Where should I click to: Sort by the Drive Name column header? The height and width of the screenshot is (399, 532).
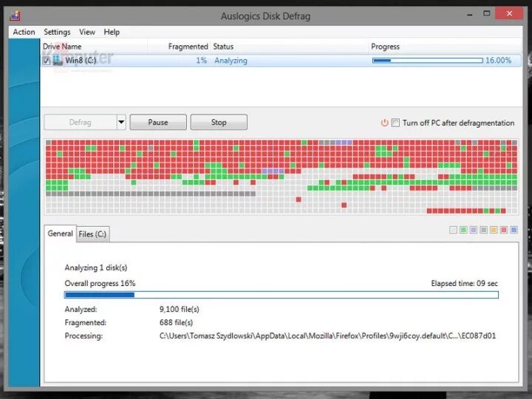click(x=94, y=47)
